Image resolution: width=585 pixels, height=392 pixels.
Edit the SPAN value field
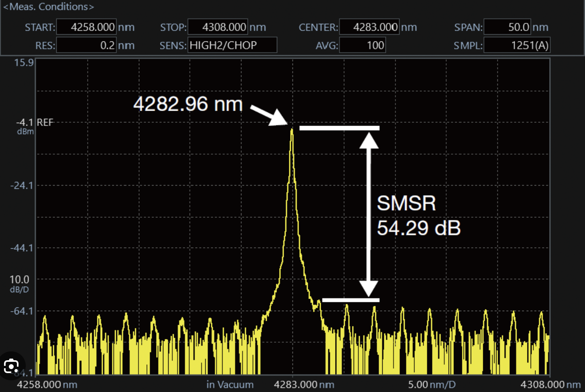507,27
